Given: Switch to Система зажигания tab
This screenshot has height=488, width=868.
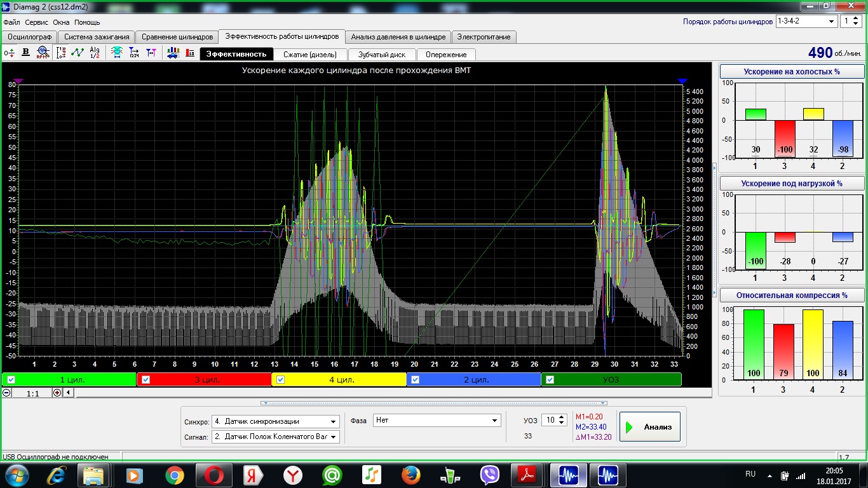Looking at the screenshot, I should pos(97,37).
